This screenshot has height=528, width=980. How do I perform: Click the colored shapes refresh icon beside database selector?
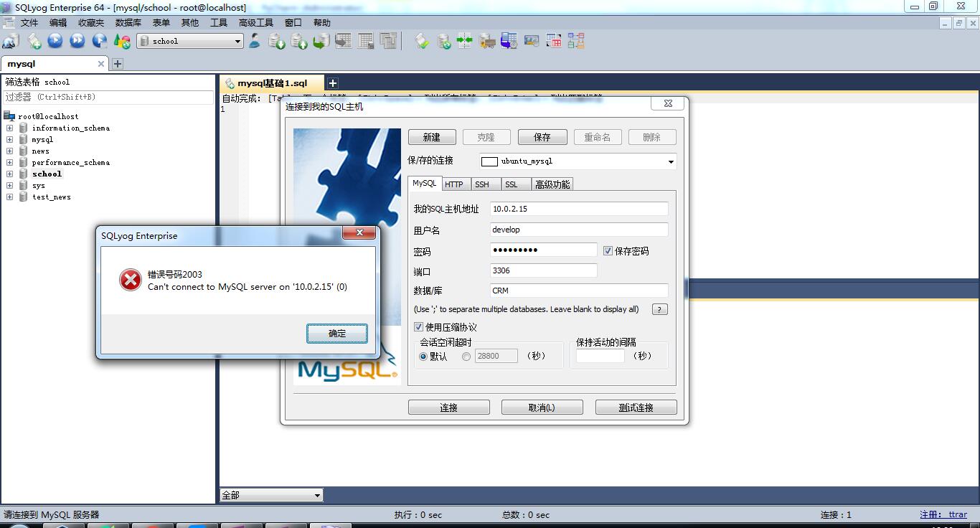point(122,42)
